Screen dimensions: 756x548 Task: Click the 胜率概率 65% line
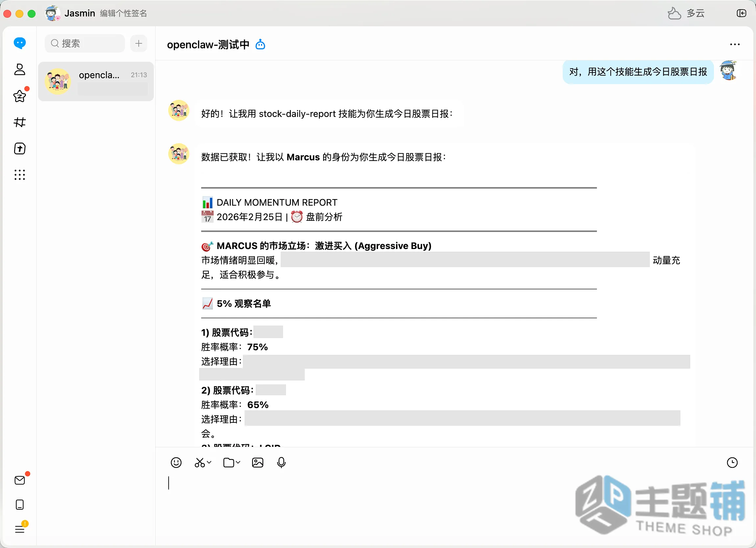235,405
